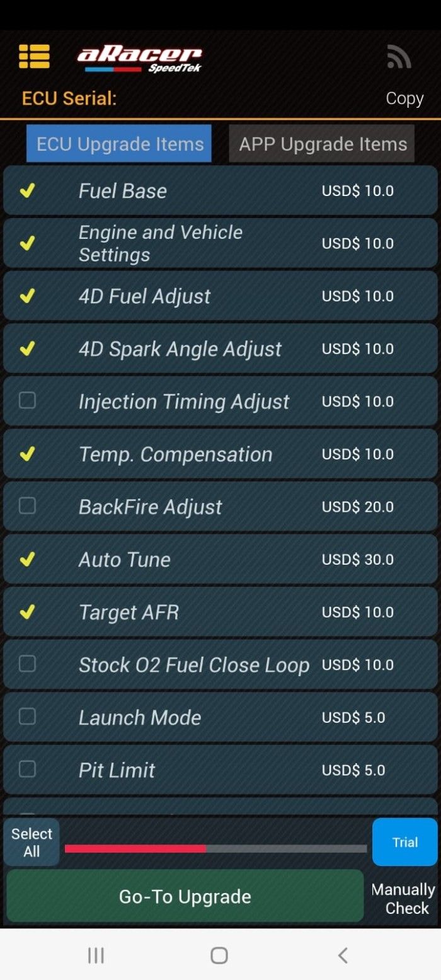
Task: Enable the Pit Limit checkbox
Action: pos(27,770)
